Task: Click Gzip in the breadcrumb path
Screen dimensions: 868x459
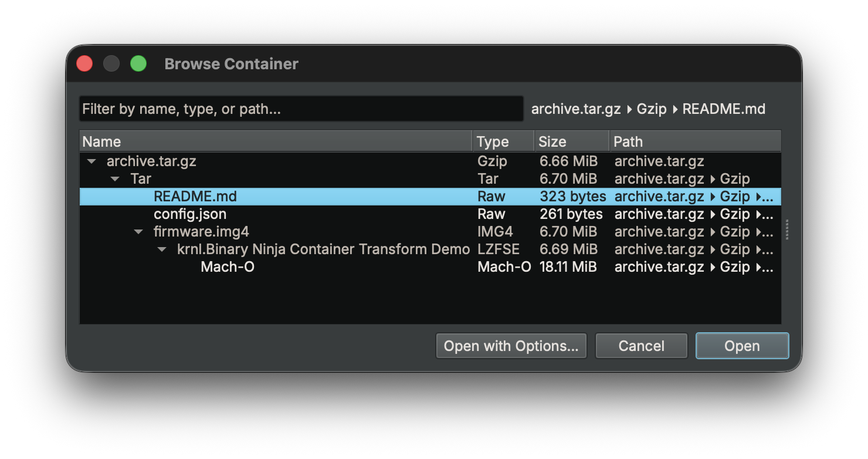Action: (x=653, y=109)
